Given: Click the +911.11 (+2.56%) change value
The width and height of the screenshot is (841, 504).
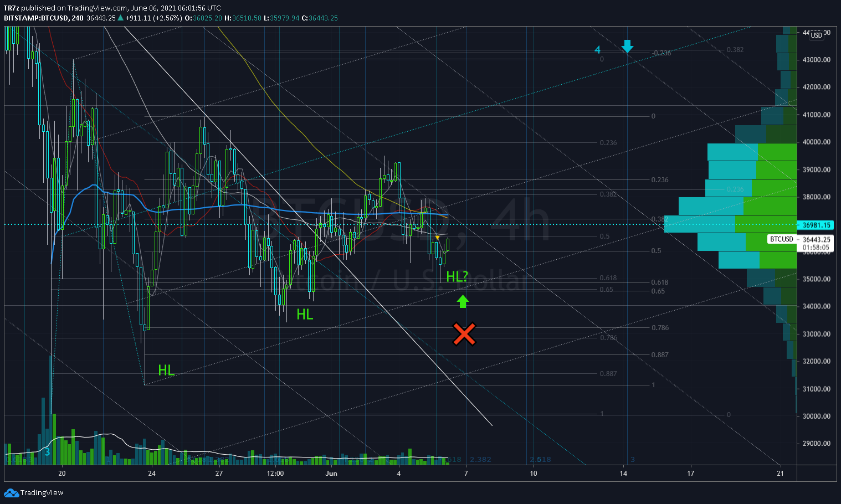Looking at the screenshot, I should [x=153, y=18].
